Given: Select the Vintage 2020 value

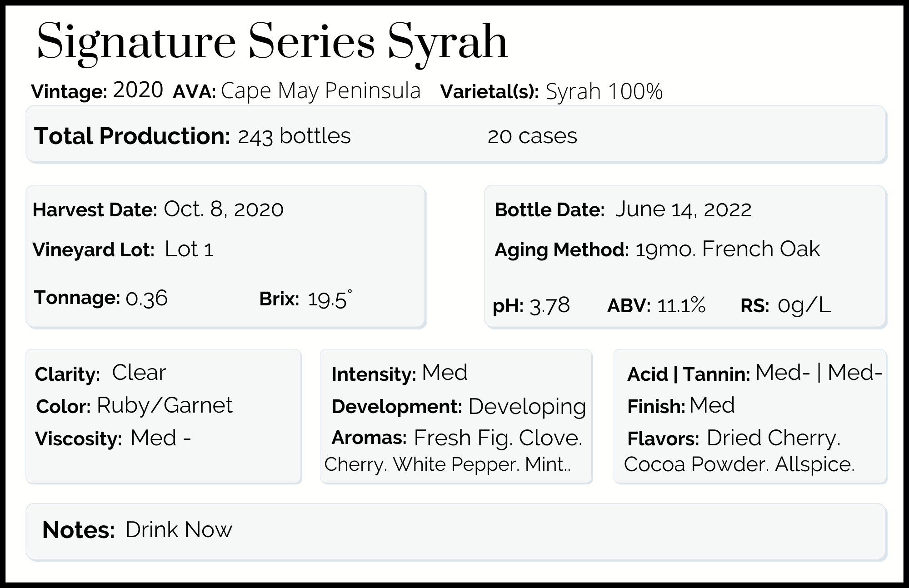Looking at the screenshot, I should click(138, 90).
